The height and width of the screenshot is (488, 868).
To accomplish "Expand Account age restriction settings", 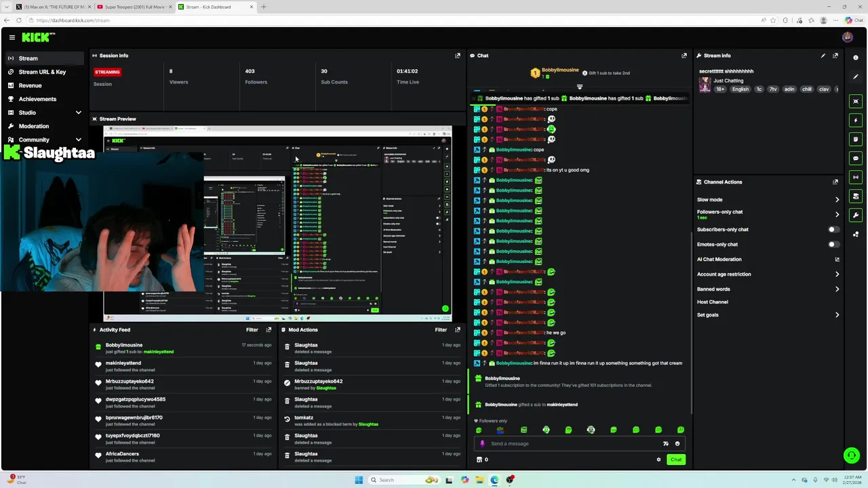I will (837, 274).
